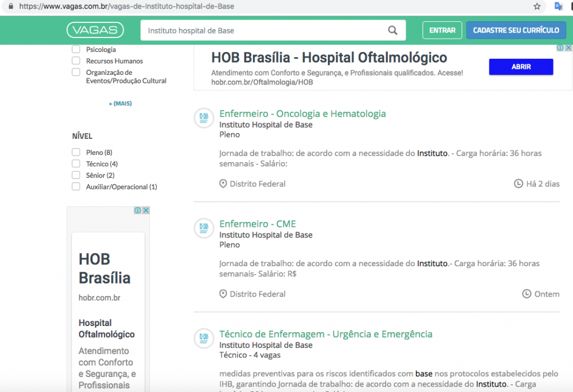The image size is (573, 392).
Task: Click the sidebar ad info icon
Action: (138, 210)
